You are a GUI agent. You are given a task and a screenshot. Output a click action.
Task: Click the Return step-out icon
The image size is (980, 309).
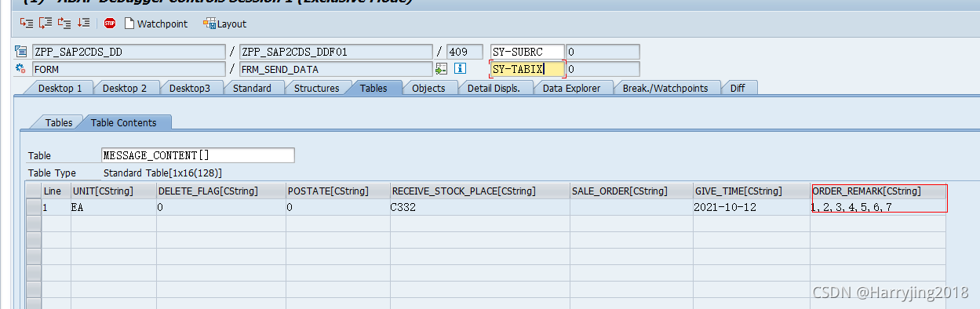pyautogui.click(x=64, y=24)
